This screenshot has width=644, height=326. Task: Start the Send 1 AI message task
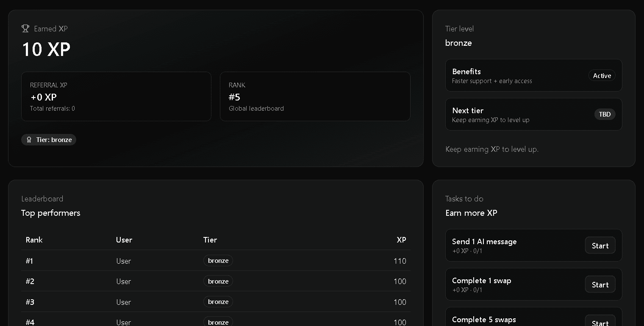pyautogui.click(x=600, y=245)
